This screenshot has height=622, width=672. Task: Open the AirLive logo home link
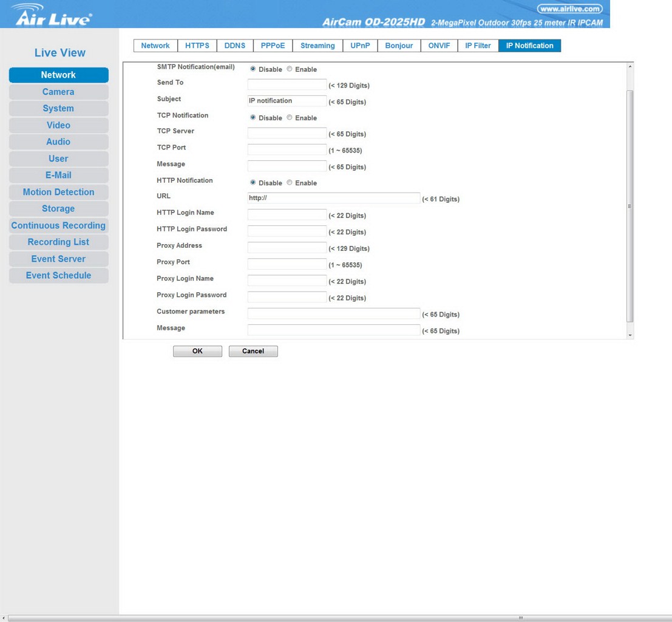(x=52, y=15)
